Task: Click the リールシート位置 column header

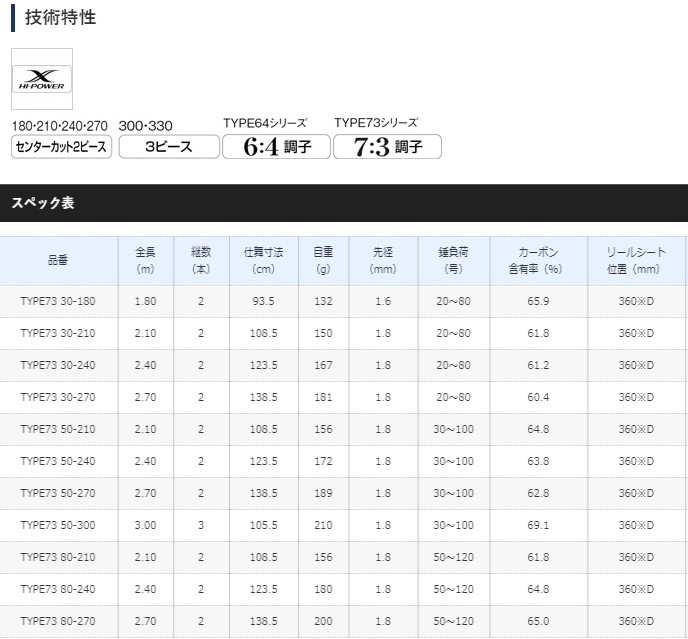Action: pyautogui.click(x=635, y=261)
